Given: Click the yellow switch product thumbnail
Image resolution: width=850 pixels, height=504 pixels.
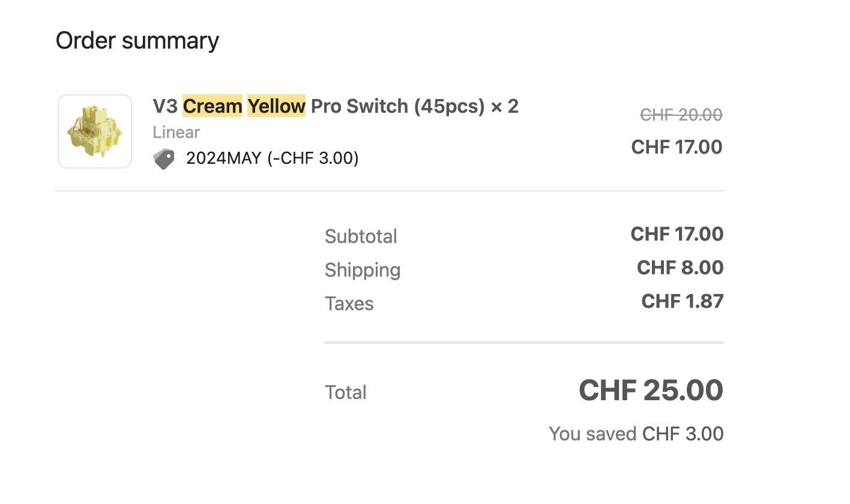Looking at the screenshot, I should pos(95,131).
